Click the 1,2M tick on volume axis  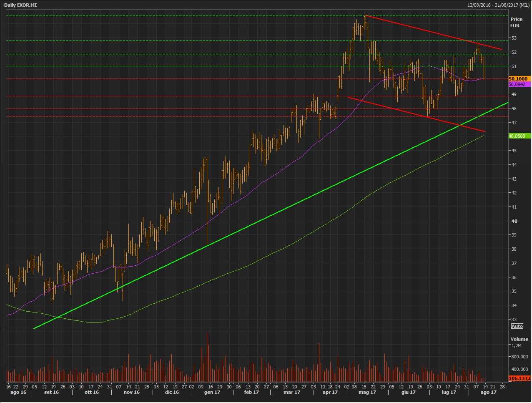[x=516, y=346]
